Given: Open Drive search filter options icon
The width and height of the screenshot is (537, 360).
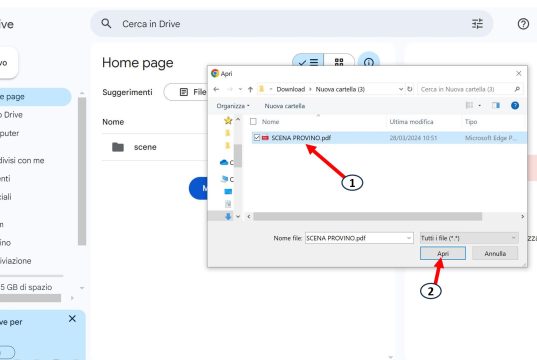Looking at the screenshot, I should click(x=477, y=24).
